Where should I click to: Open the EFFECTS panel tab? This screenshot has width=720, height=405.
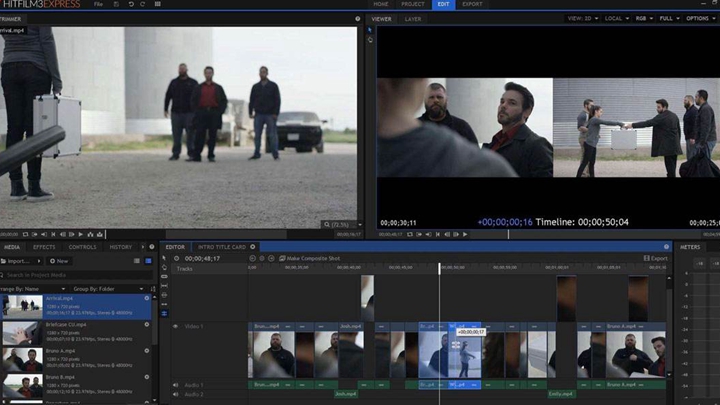click(x=44, y=247)
